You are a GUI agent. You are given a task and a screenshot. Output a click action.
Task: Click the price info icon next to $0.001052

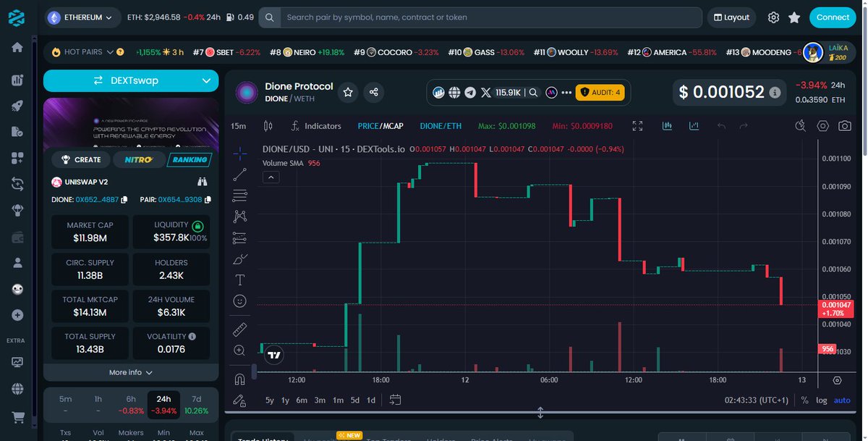click(775, 92)
